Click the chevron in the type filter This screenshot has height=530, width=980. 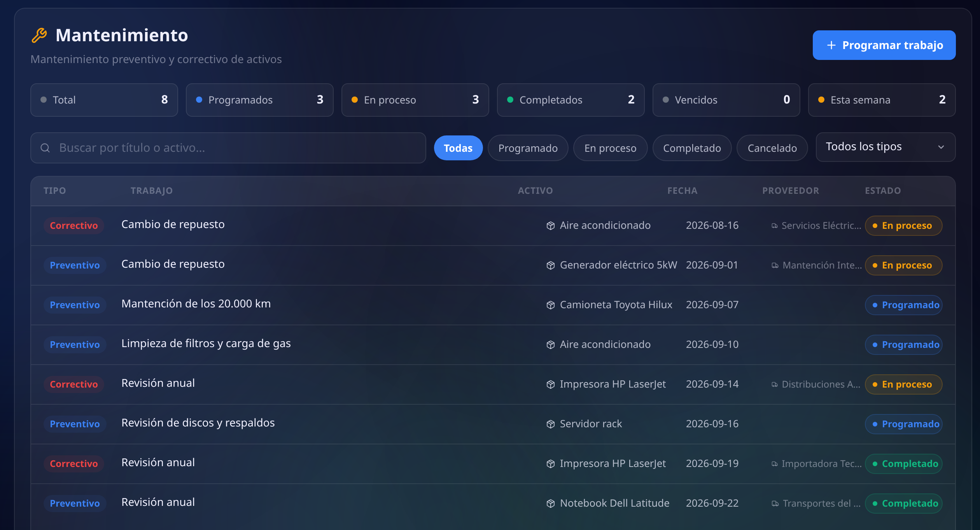pyautogui.click(x=941, y=147)
